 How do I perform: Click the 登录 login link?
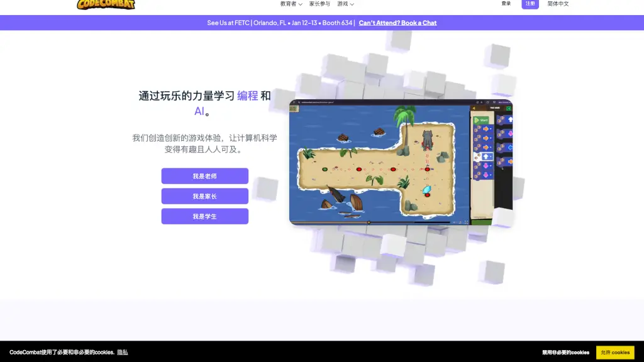506,4
